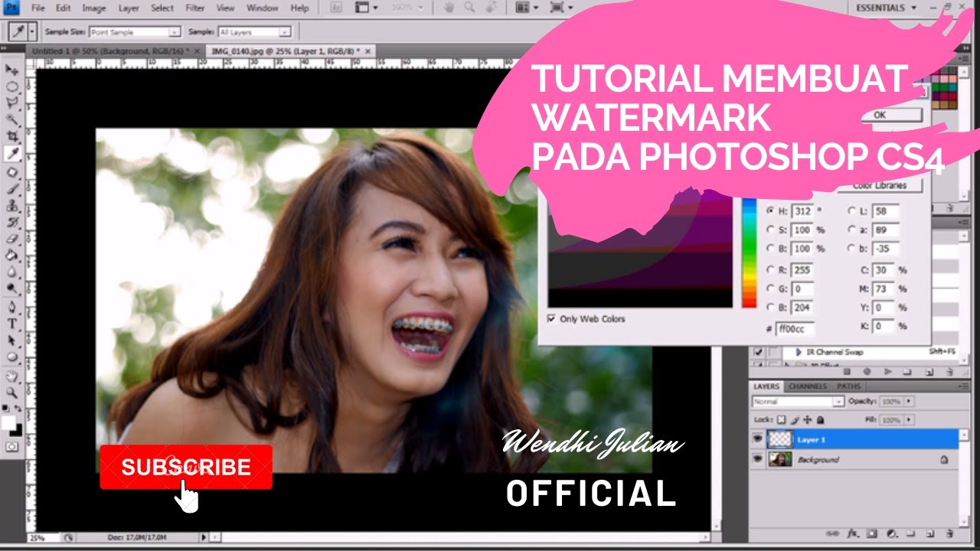980x551 pixels.
Task: Click OK in the color picker
Action: [879, 115]
